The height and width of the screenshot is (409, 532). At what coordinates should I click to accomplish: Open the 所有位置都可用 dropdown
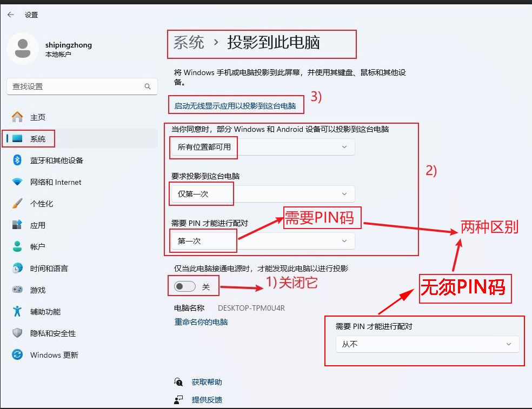click(263, 147)
